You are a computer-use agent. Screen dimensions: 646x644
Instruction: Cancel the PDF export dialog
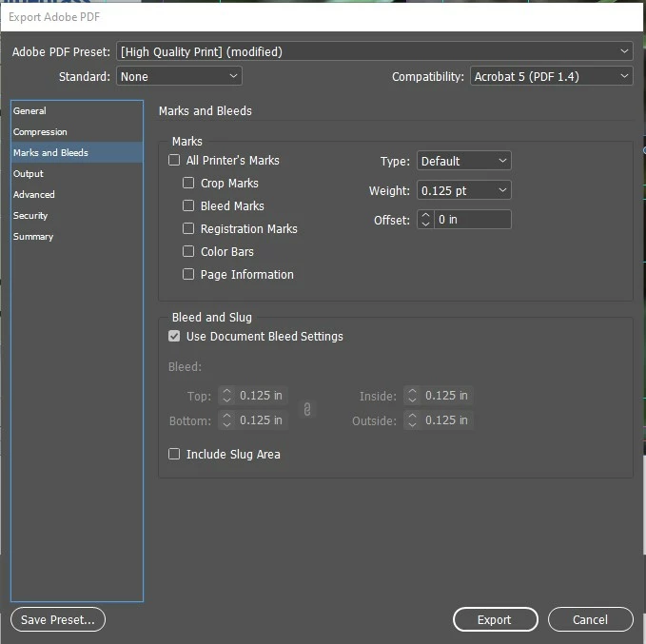[x=591, y=619]
